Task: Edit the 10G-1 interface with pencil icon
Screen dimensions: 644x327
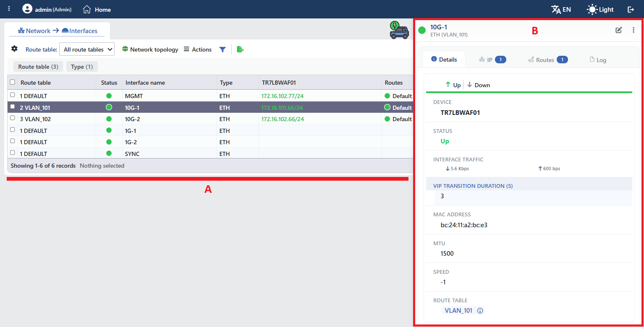Action: tap(619, 30)
